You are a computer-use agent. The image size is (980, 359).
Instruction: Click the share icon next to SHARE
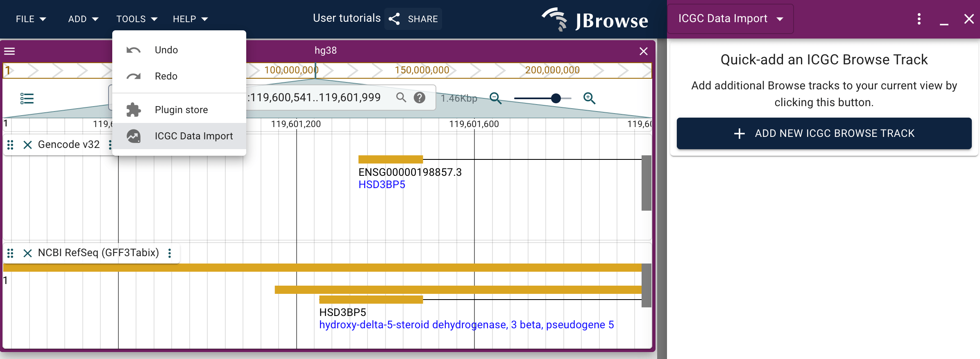(394, 19)
